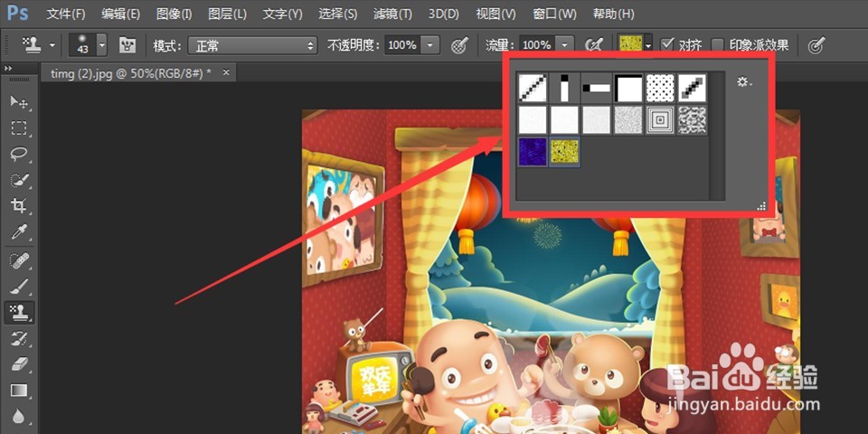Toggle the brush panel icon

[x=127, y=45]
